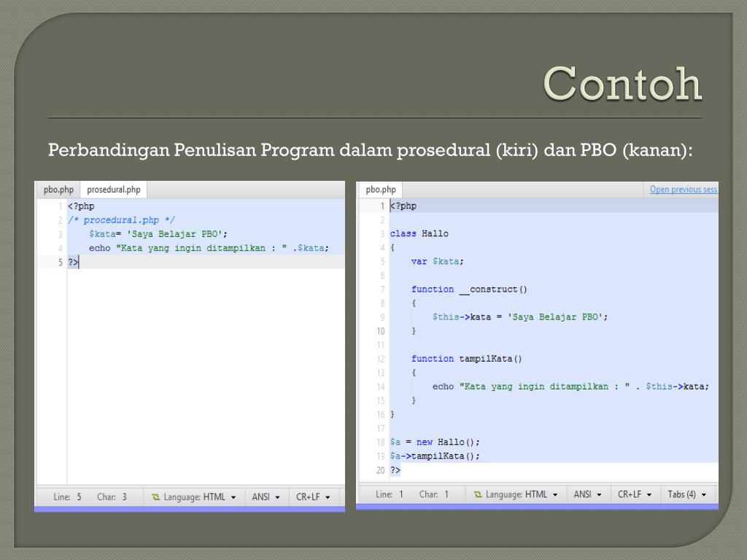Switch to pbo.php tab in left editor
The width and height of the screenshot is (747, 560).
click(x=58, y=190)
